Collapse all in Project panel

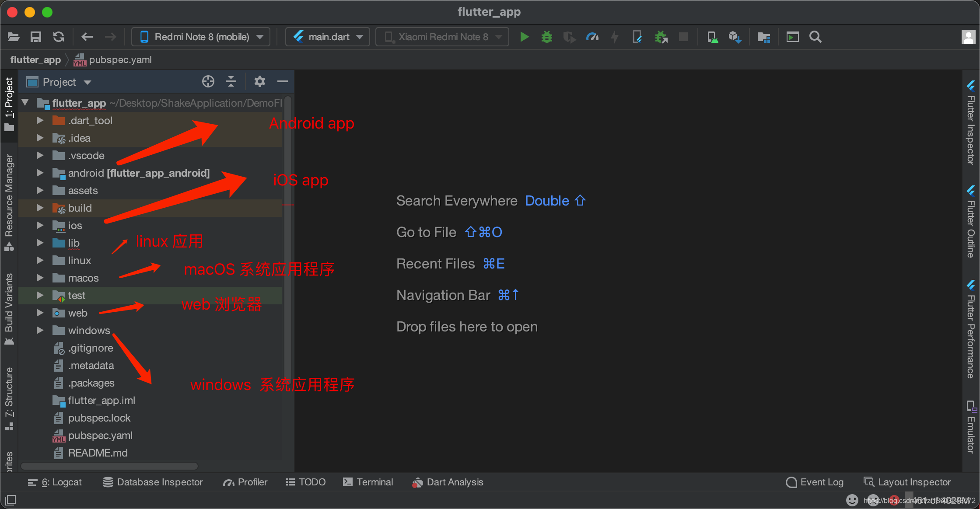coord(231,81)
